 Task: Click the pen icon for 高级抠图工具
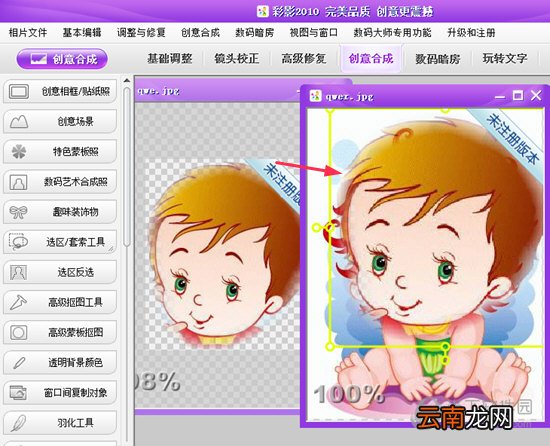(18, 303)
